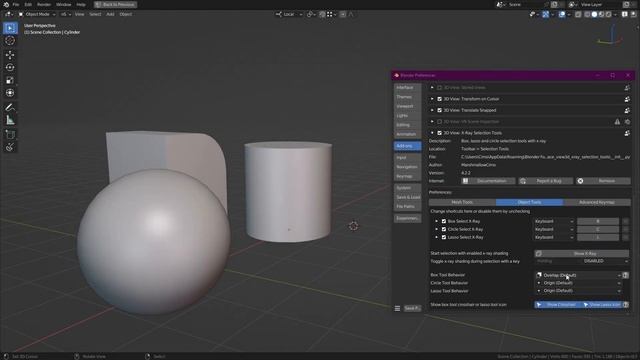Select the Annotate pencil tool
The width and height of the screenshot is (640, 360).
click(x=10, y=107)
